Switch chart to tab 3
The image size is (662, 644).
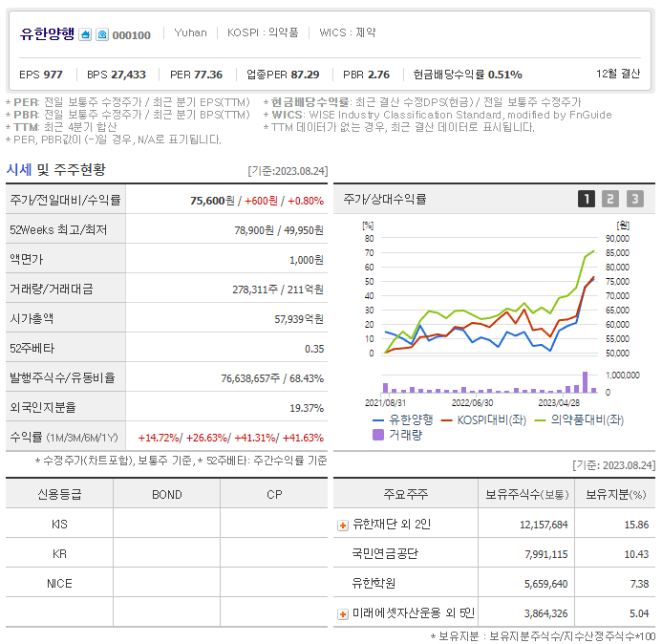point(635,199)
